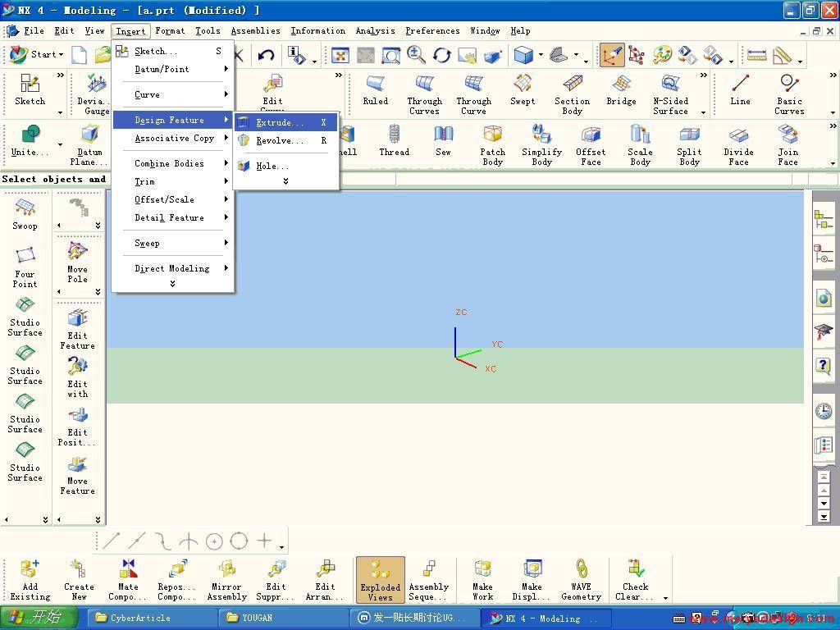Viewport: 840px width, 630px height.
Task: Expand the Associative Copy submenu
Action: pos(173,138)
